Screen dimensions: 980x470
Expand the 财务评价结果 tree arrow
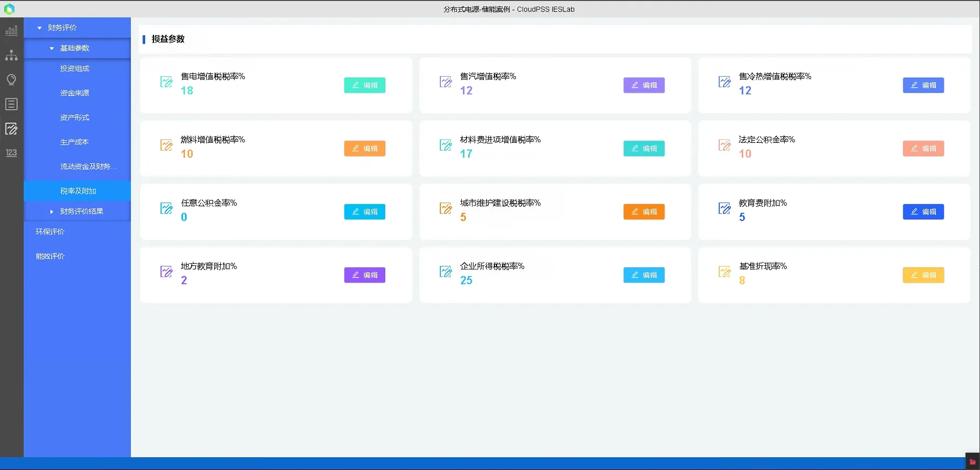tap(52, 211)
